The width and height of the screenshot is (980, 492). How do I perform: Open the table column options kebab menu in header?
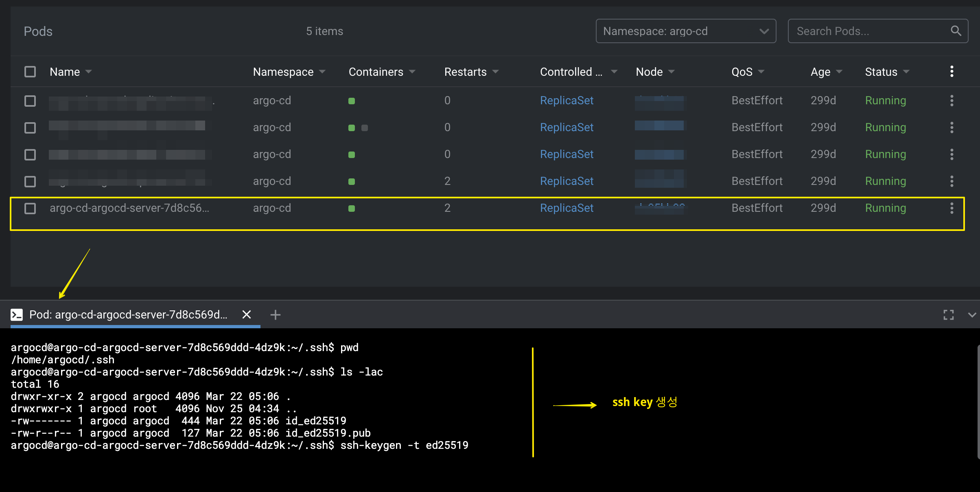(952, 72)
